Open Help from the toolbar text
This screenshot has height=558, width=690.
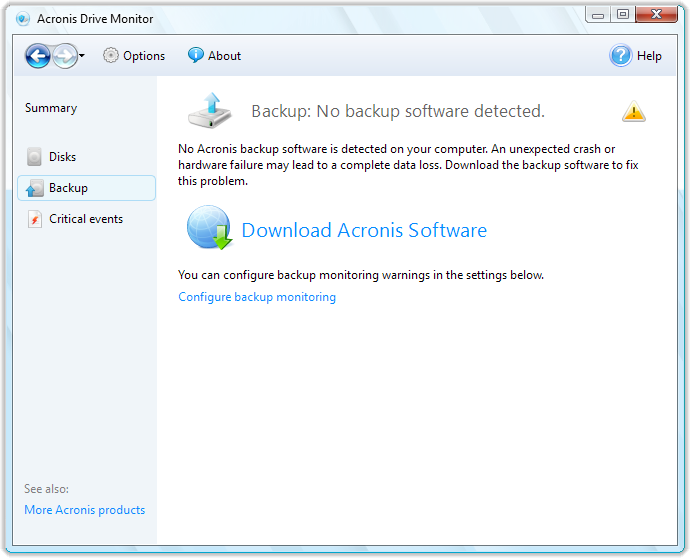coord(649,56)
